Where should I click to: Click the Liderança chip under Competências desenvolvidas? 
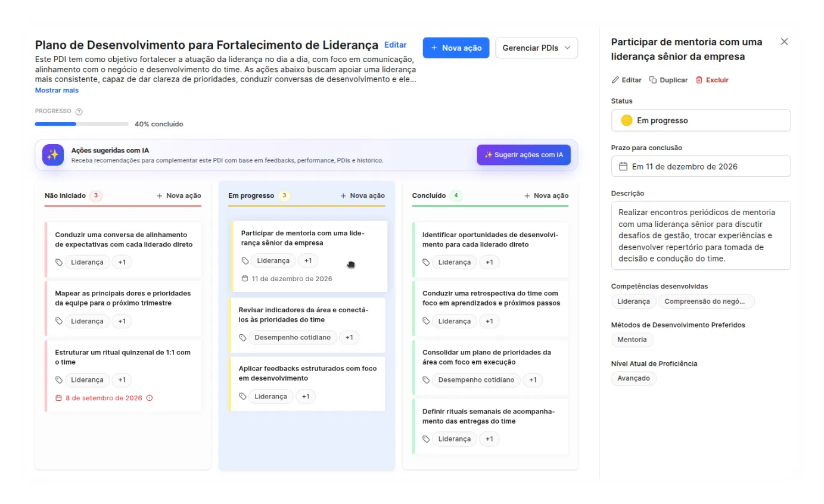(633, 301)
